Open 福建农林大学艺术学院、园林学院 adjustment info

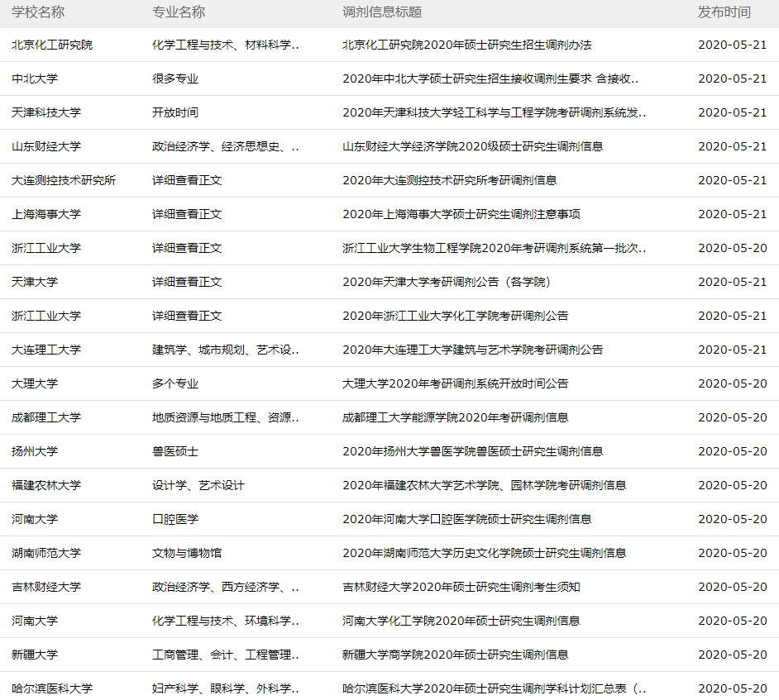484,485
